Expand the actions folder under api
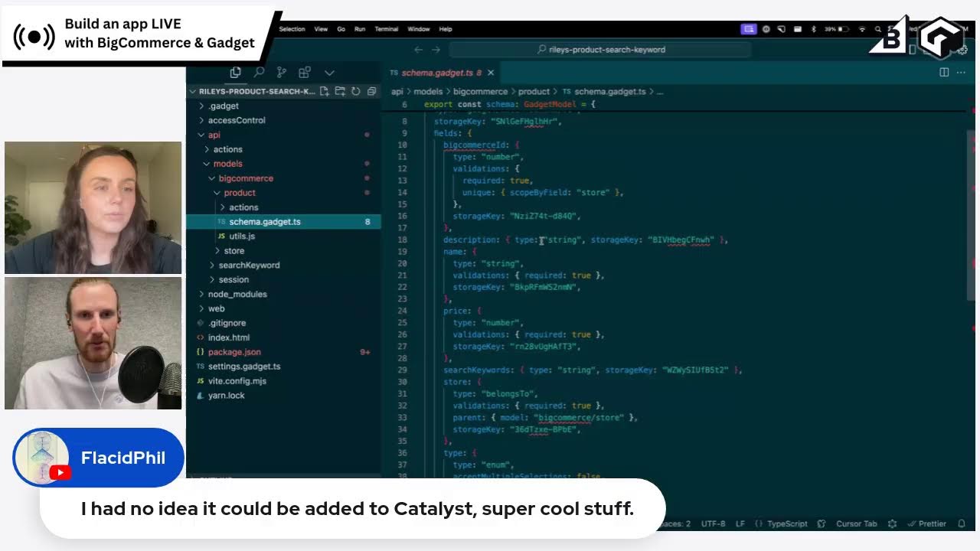Viewport: 980px width, 551px height. pyautogui.click(x=283, y=149)
